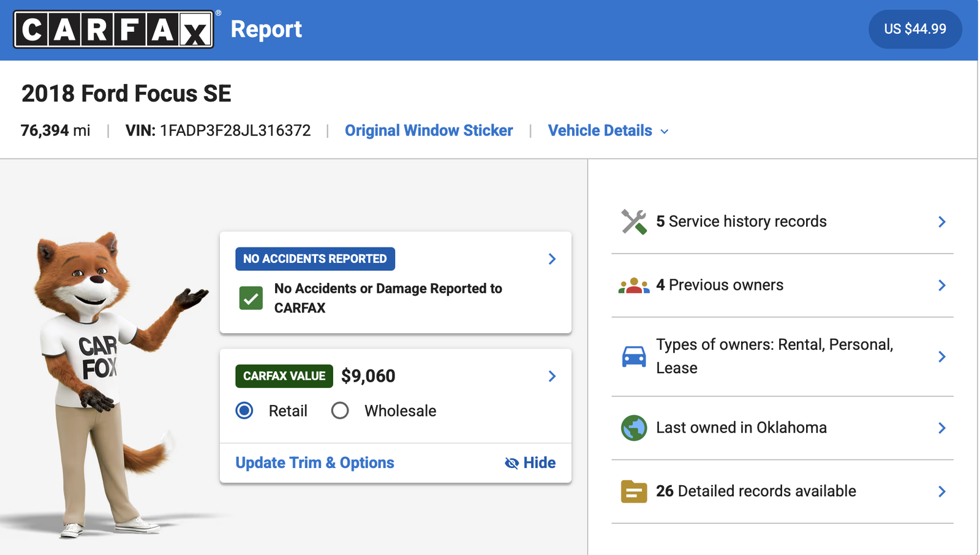Expand the Vehicle Details dropdown
The width and height of the screenshot is (980, 555).
tap(608, 131)
